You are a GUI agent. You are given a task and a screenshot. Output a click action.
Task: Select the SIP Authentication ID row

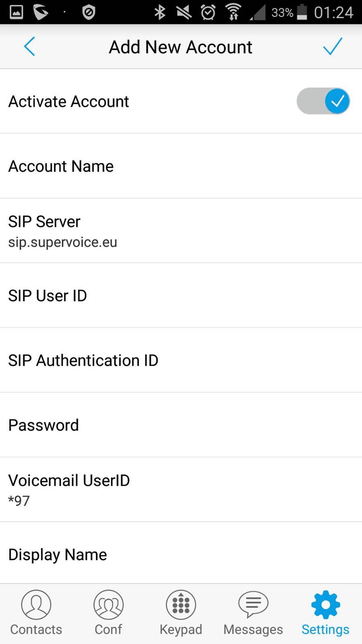point(181,360)
